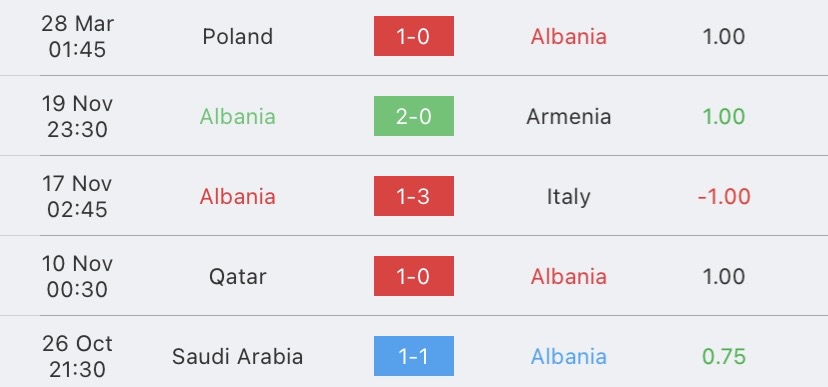Open the Poland 1-0 Albania score badge

[x=413, y=36]
